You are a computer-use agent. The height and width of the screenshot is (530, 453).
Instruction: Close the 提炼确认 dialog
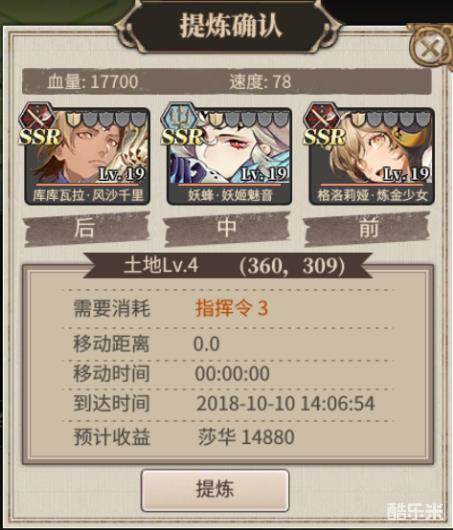coord(430,47)
